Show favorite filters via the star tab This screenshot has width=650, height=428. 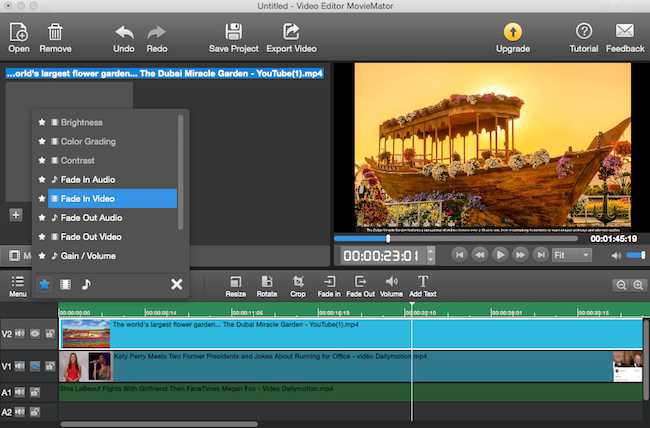coord(44,284)
